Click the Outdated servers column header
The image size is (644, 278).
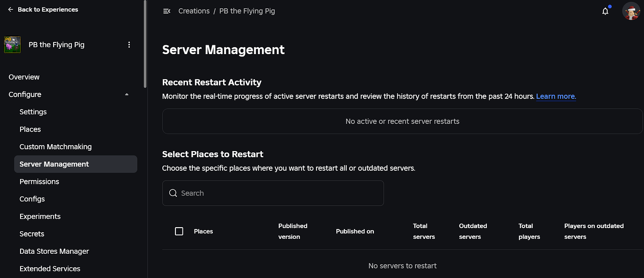pos(473,231)
